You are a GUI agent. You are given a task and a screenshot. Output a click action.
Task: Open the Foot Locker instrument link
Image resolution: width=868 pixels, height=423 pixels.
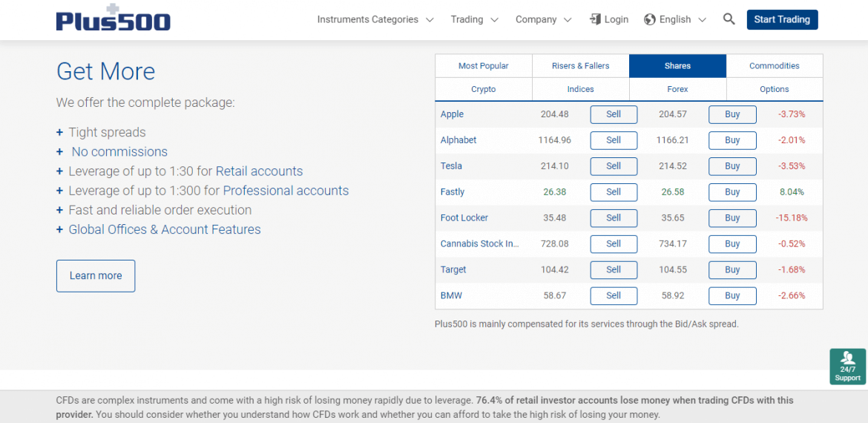coord(464,218)
